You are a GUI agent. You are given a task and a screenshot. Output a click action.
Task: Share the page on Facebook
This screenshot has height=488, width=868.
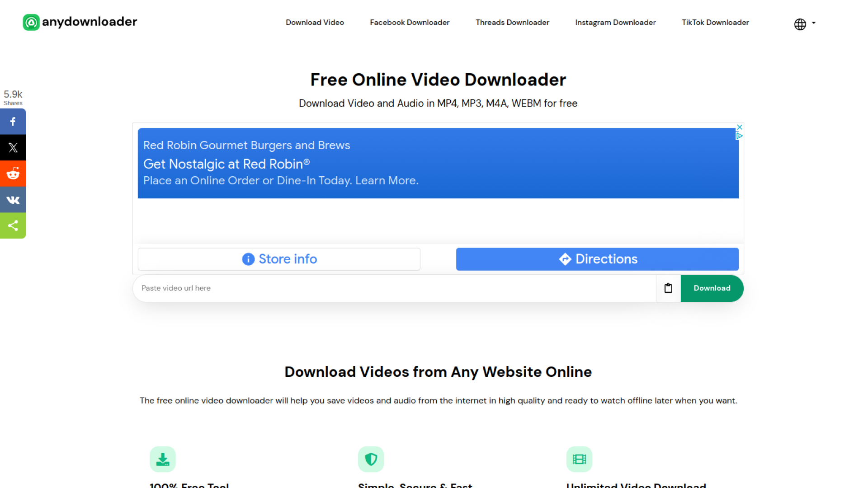click(13, 121)
